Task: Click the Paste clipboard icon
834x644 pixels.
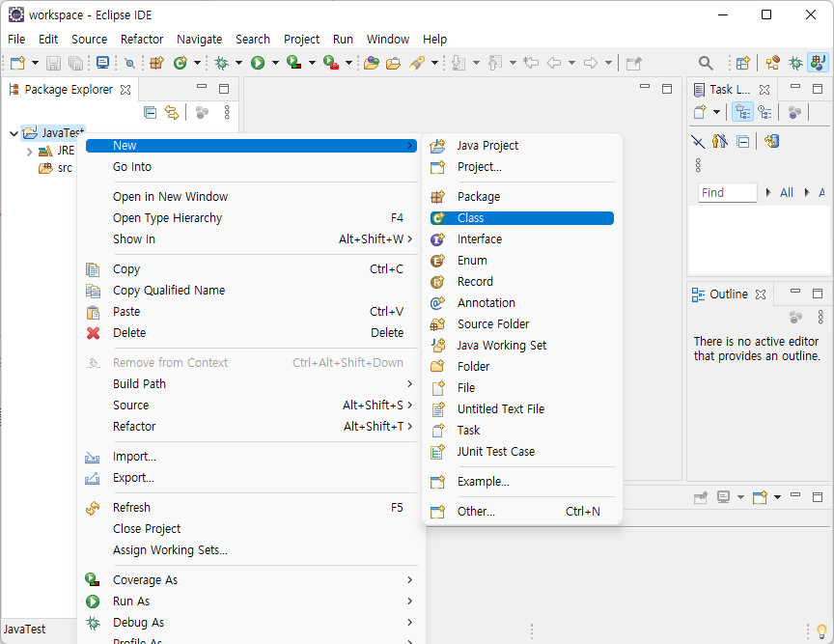Action: point(93,312)
